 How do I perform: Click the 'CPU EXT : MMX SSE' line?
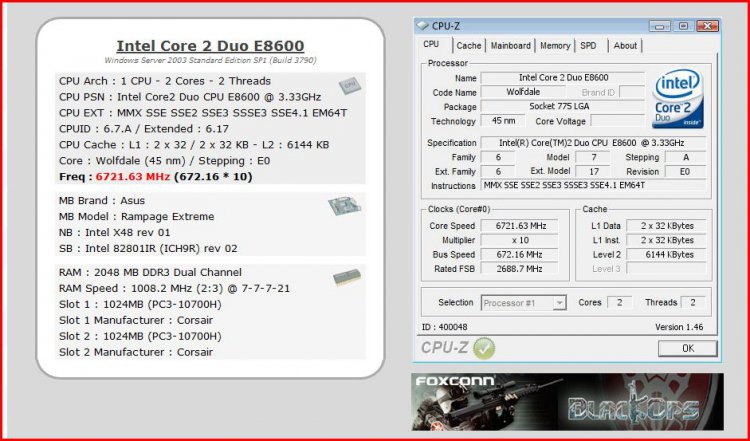(203, 113)
